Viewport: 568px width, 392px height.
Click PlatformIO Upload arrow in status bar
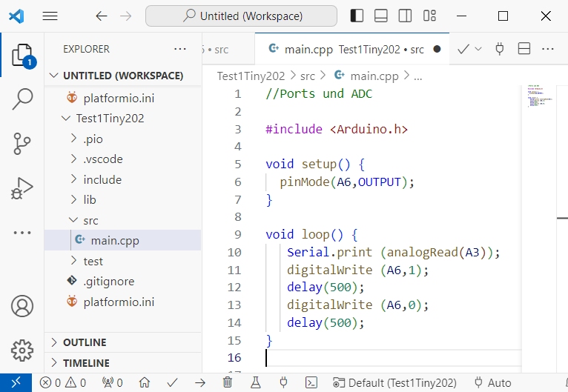200,382
